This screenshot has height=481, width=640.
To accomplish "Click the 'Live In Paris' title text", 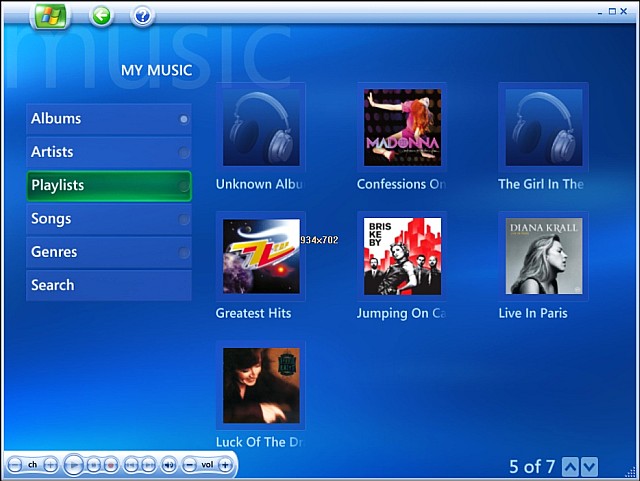I will pos(533,313).
